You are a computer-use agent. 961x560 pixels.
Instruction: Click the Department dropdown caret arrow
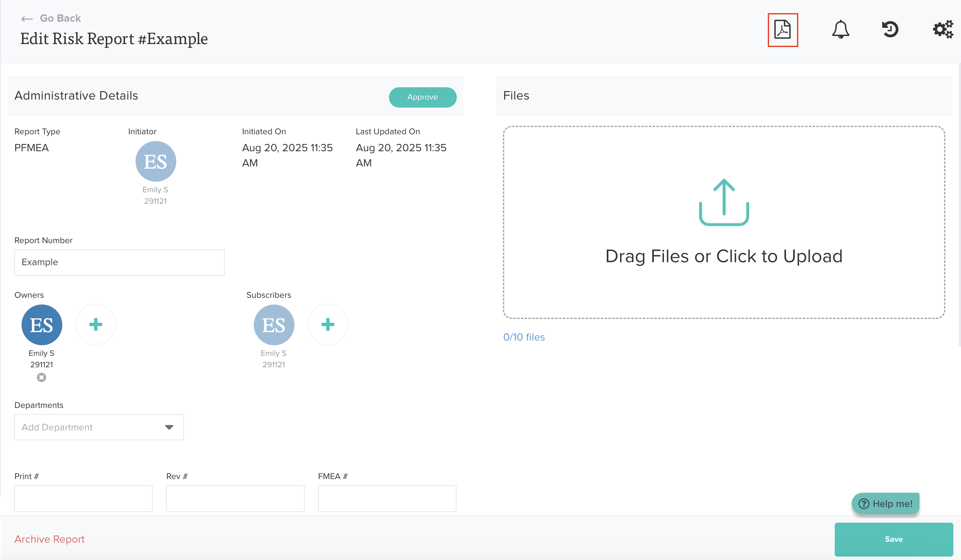pyautogui.click(x=169, y=427)
